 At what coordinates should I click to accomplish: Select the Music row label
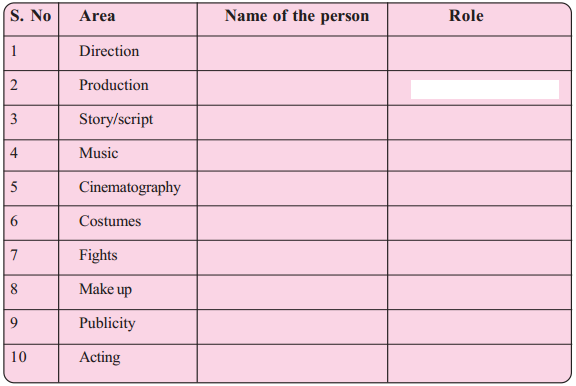point(98,153)
